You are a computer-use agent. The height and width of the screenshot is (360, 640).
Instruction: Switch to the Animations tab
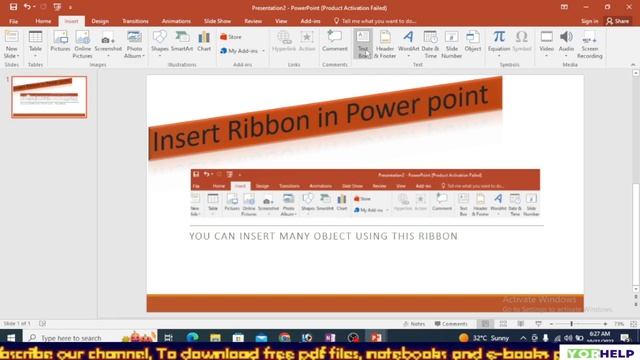pyautogui.click(x=176, y=21)
